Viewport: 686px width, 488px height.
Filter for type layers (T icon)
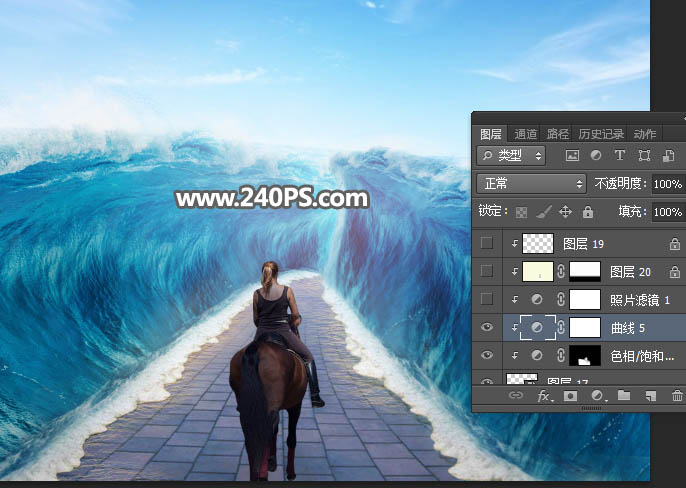click(620, 155)
